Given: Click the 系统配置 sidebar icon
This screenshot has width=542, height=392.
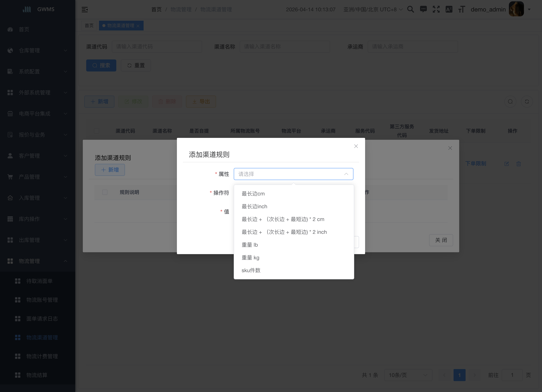Looking at the screenshot, I should point(10,71).
